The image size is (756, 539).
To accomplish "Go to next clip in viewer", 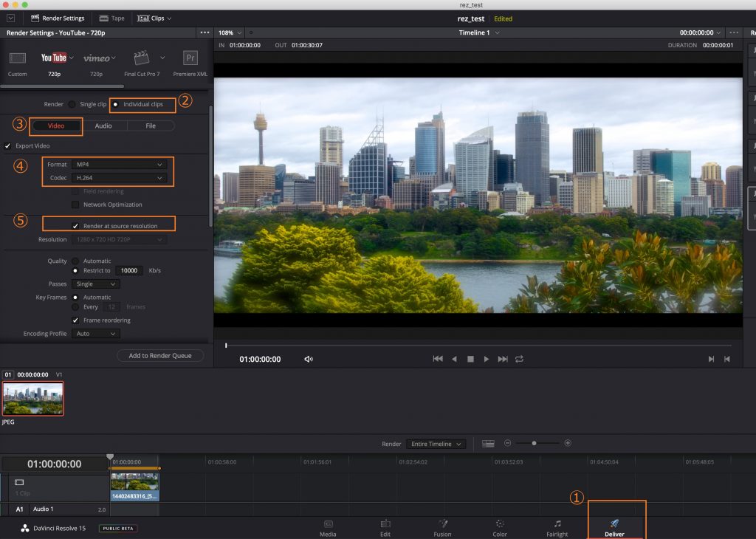I will [x=711, y=359].
